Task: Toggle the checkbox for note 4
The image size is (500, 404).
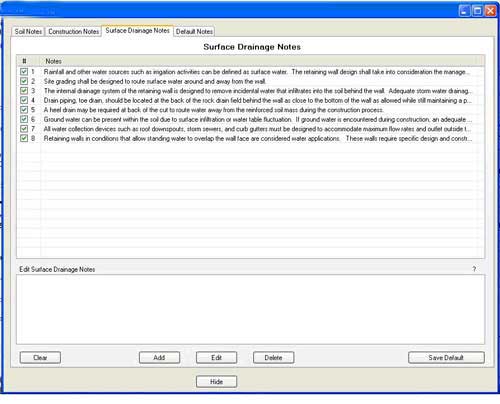Action: (24, 100)
